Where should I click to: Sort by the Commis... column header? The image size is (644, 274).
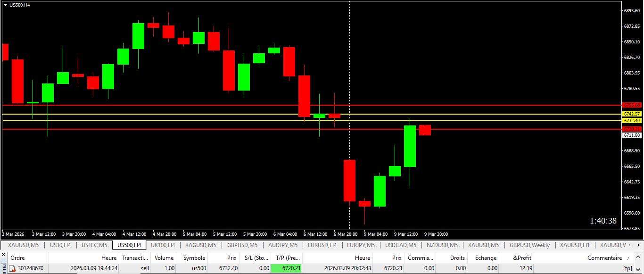click(x=420, y=258)
